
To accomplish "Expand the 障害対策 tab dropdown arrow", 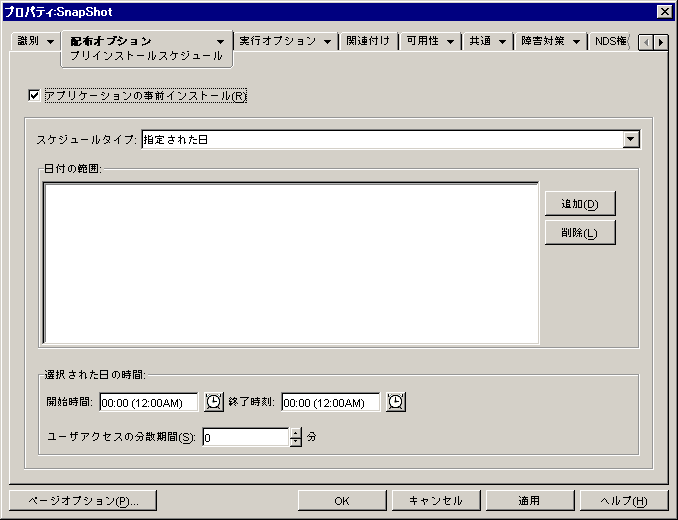I will click(576, 42).
